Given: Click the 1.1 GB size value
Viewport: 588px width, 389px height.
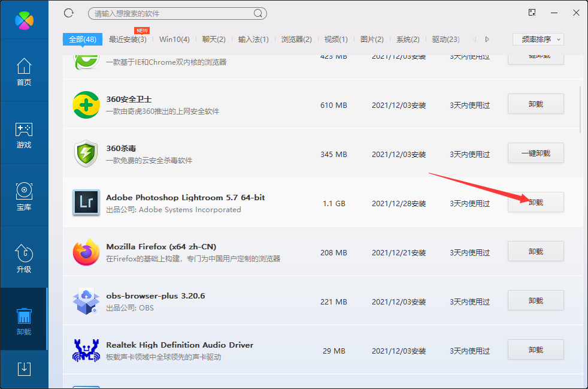Looking at the screenshot, I should (334, 204).
